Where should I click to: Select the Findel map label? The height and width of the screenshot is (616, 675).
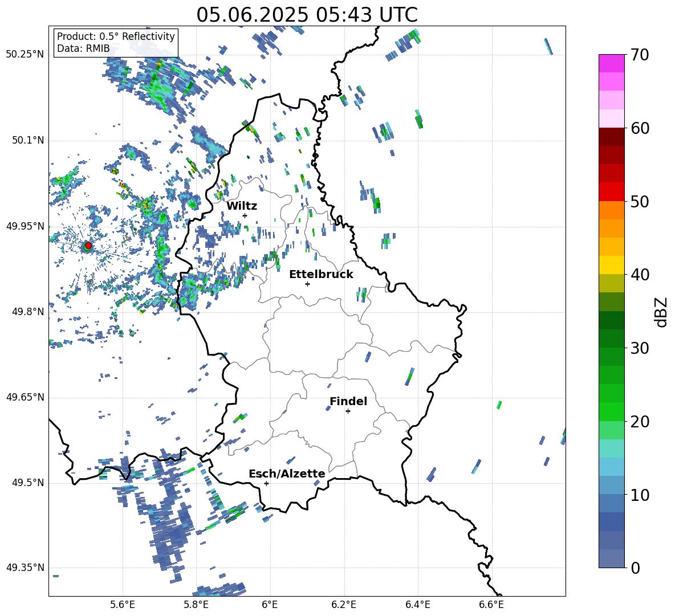click(x=348, y=401)
